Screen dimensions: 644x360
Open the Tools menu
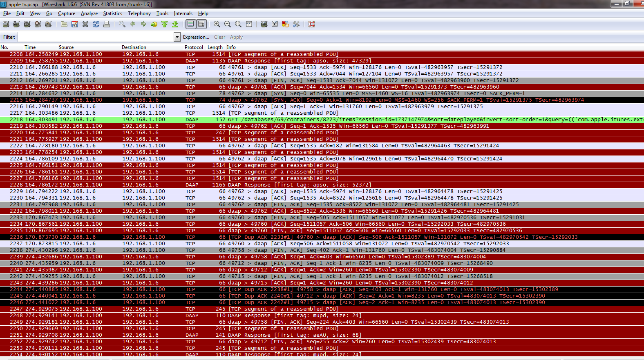[162, 13]
